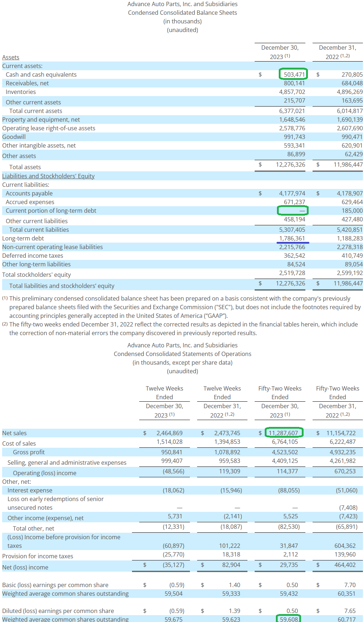
Task: Click the inventories value 4,857,702
Action: 292,92
